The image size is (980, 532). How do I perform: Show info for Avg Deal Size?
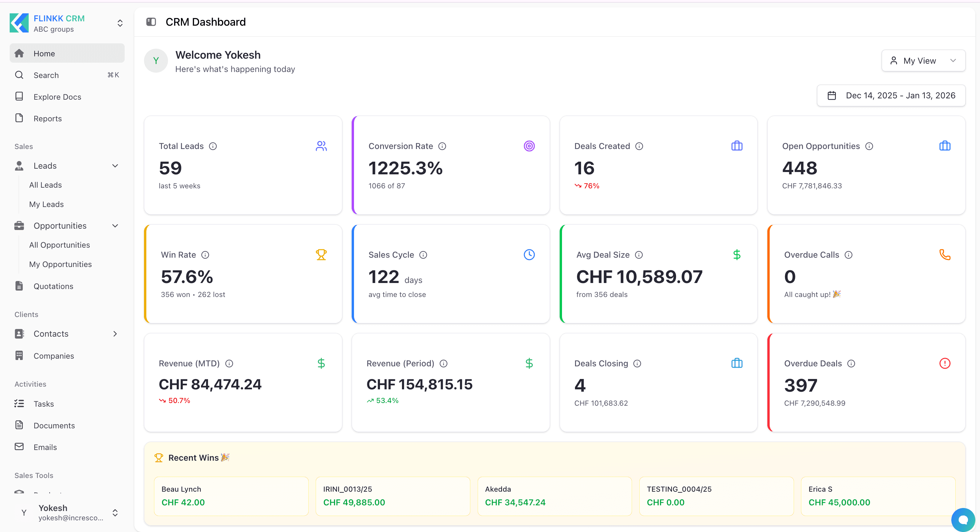click(639, 255)
